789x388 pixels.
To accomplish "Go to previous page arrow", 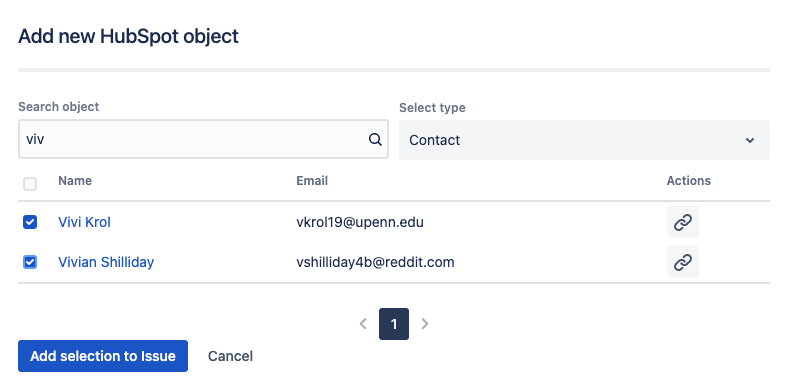I will click(x=363, y=324).
